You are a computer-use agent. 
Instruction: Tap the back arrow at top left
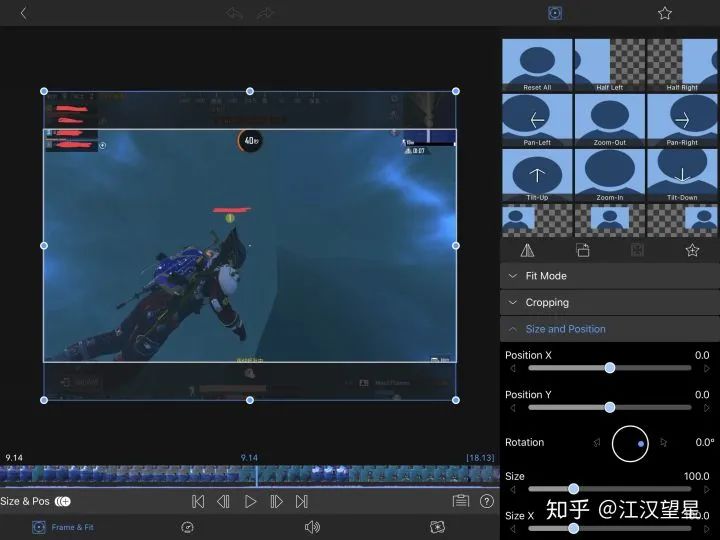(x=23, y=13)
